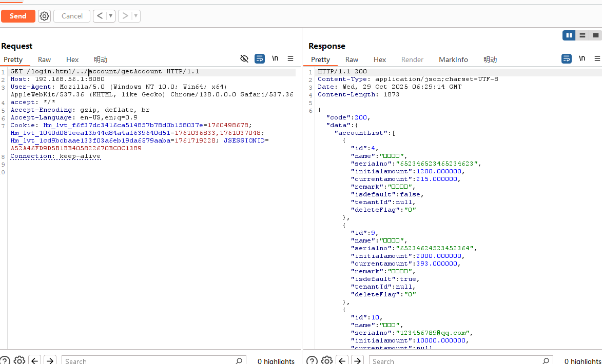Select top-bottom split layout icon

tap(582, 35)
